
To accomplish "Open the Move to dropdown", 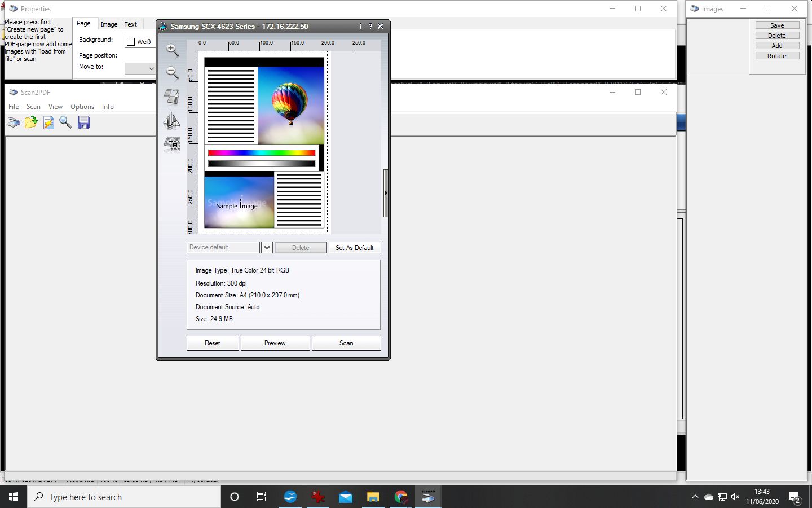I will [x=140, y=68].
